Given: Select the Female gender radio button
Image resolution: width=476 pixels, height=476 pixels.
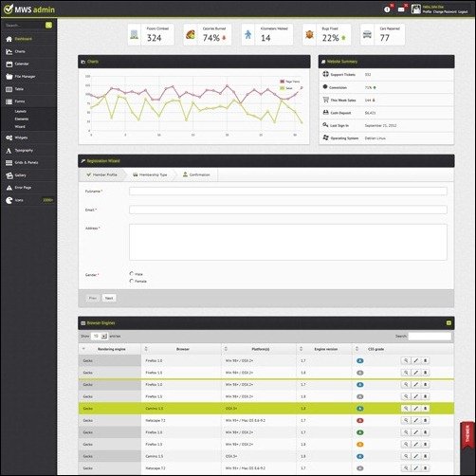Looking at the screenshot, I should click(x=132, y=281).
